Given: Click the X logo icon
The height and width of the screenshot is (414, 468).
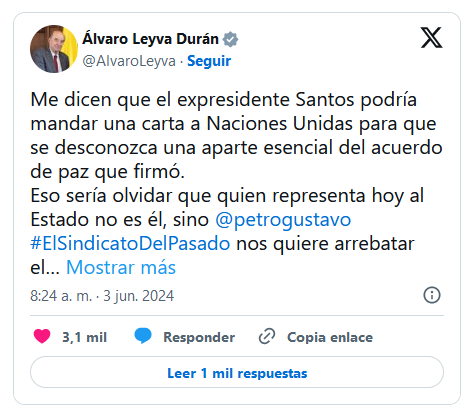Looking at the screenshot, I should pyautogui.click(x=431, y=38).
